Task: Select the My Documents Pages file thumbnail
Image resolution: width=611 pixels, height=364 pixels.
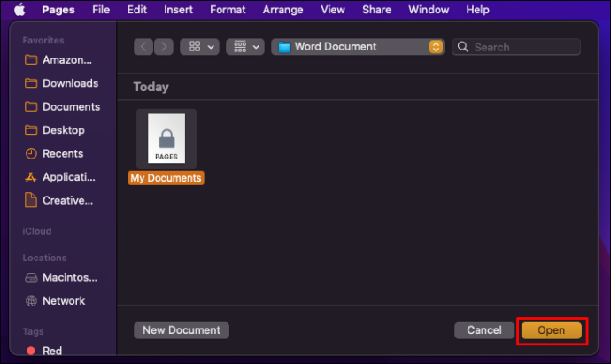Action: tap(166, 139)
